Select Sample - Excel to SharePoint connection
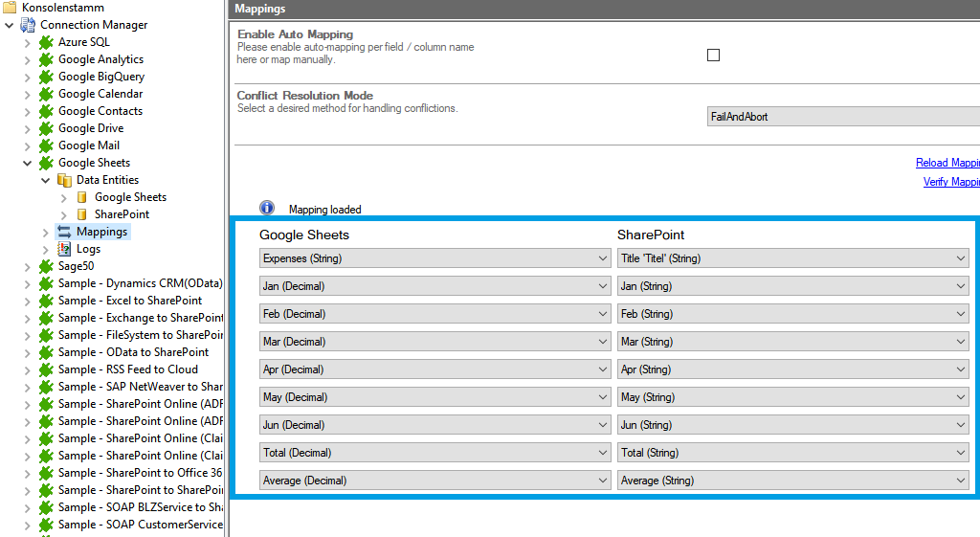Image resolution: width=980 pixels, height=537 pixels. pos(129,301)
